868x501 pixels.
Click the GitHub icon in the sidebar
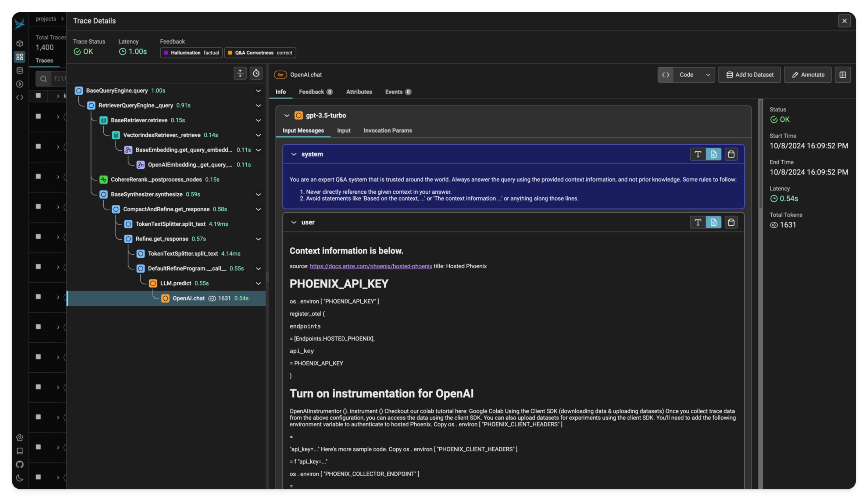point(19,464)
